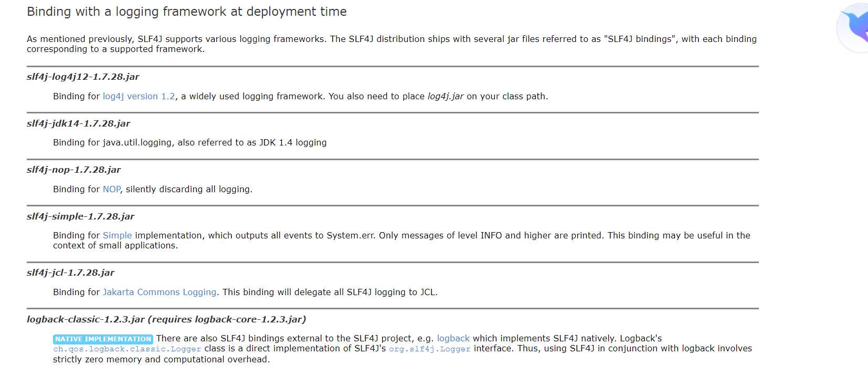Click the italic log4j.jar text
This screenshot has width=868, height=376.
pos(445,96)
